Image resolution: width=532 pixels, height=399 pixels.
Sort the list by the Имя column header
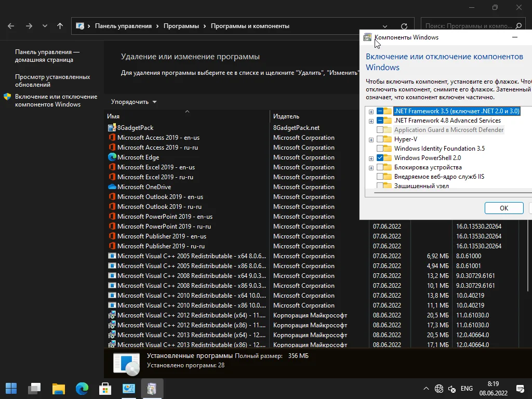(114, 116)
